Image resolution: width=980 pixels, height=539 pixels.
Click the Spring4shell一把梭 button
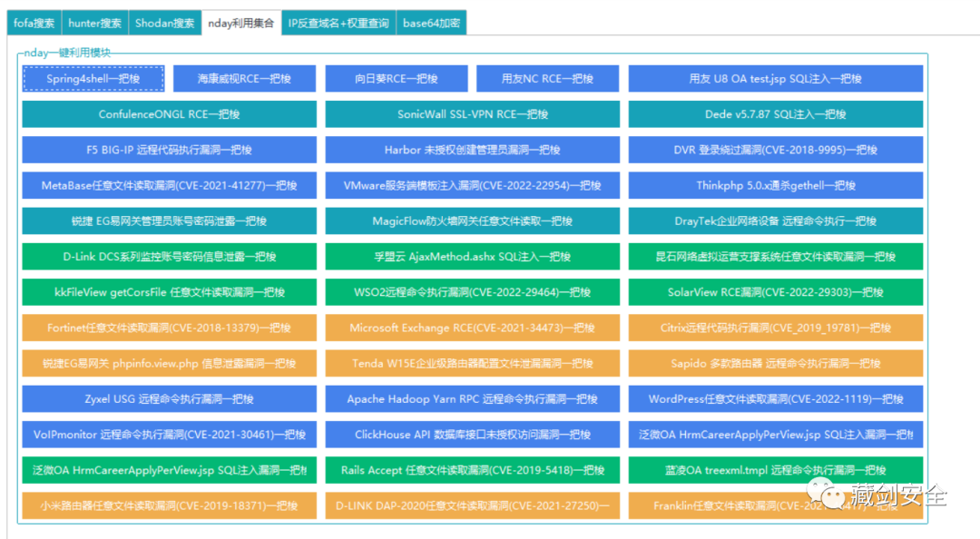point(93,79)
